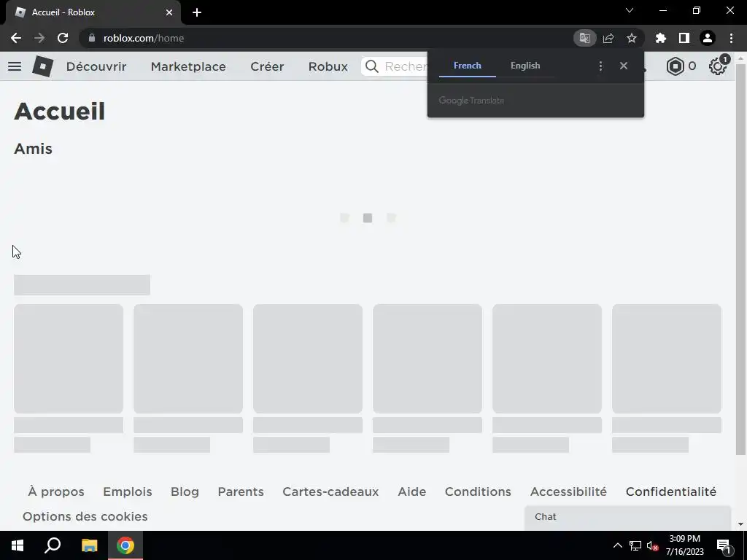
Task: Open the Windows notification center icon
Action: coord(724,547)
